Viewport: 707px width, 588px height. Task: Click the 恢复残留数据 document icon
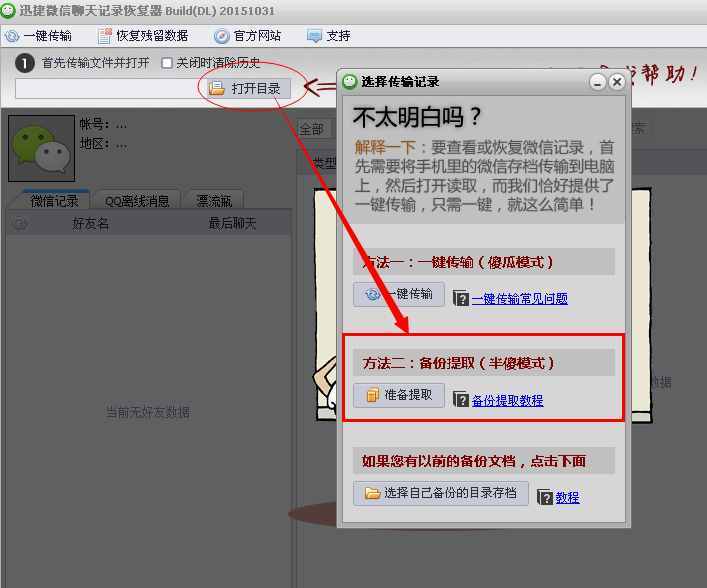[105, 36]
